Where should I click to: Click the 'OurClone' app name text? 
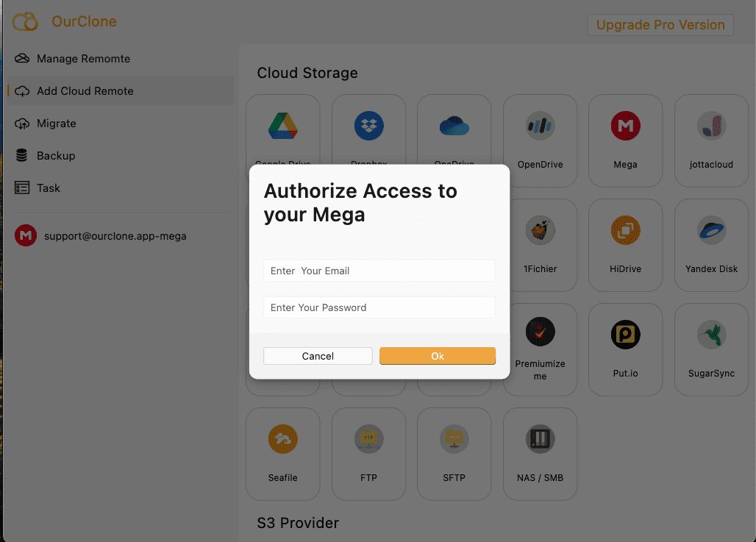[84, 22]
